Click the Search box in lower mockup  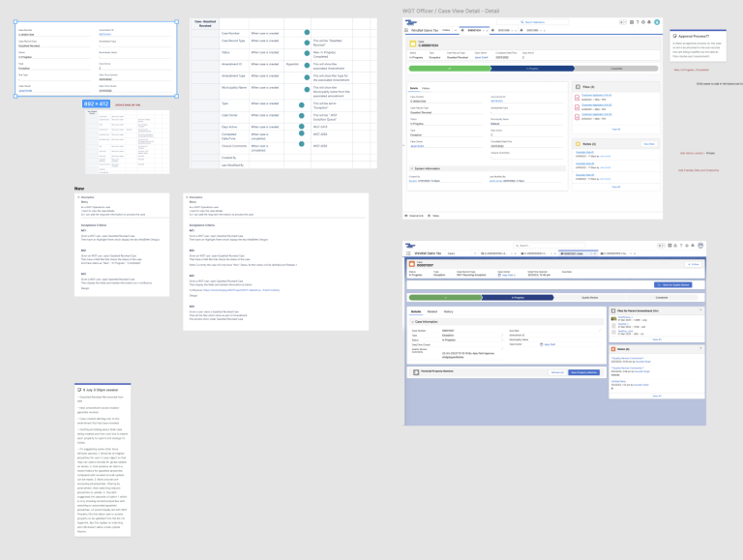pos(550,246)
